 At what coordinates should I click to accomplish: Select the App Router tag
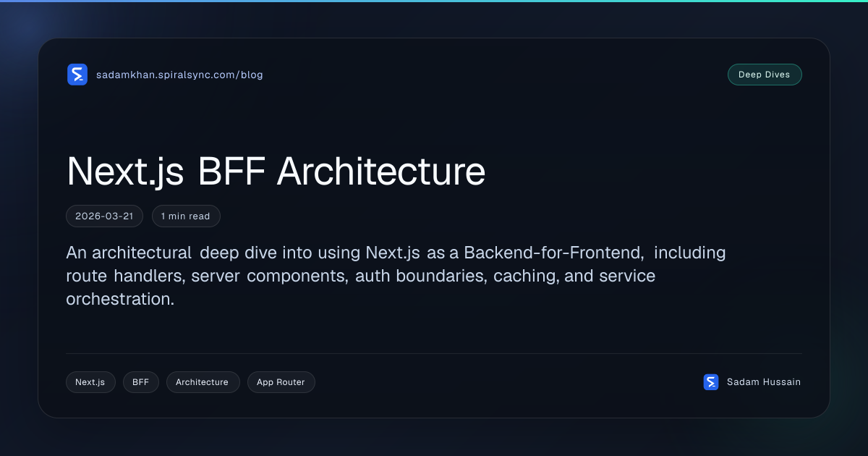point(281,382)
